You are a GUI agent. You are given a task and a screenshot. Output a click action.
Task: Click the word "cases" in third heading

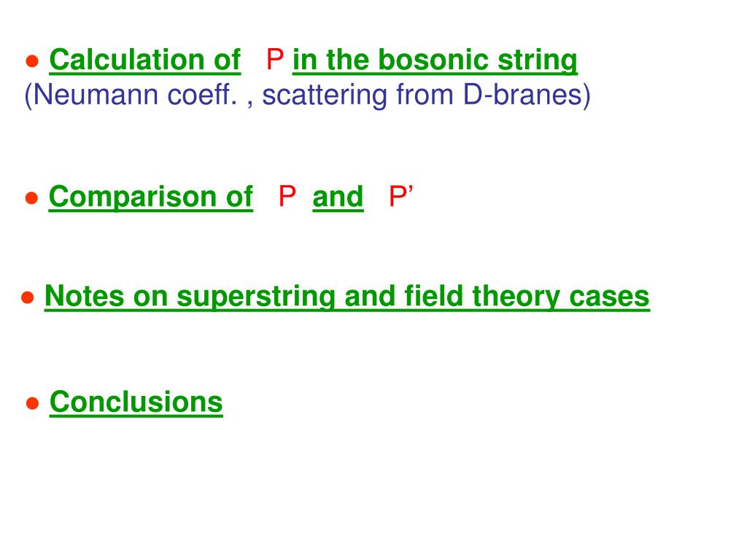click(609, 297)
